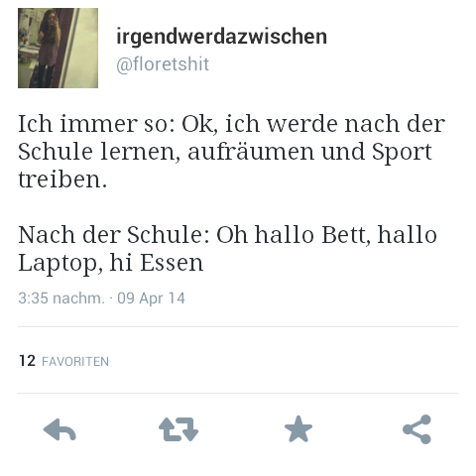This screenshot has width=476, height=476.
Task: Select the text 'Laptop, hi Essen'
Action: click(110, 264)
